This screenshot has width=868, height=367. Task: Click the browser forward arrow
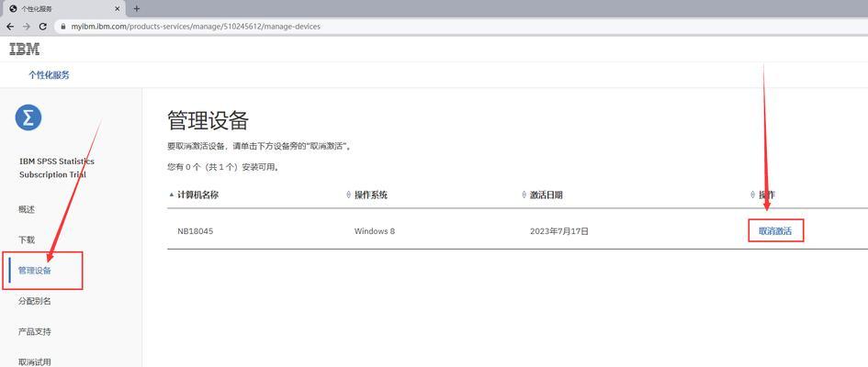[x=27, y=26]
